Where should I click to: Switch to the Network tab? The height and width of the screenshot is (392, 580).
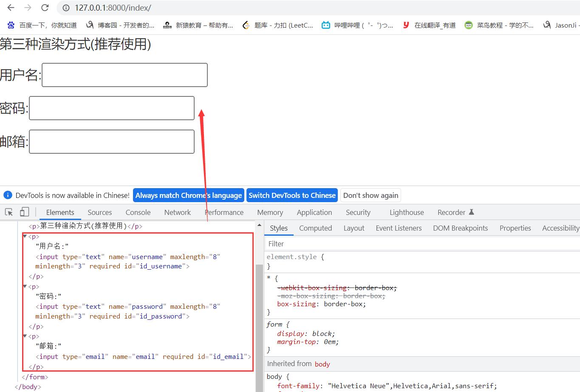[x=178, y=212]
